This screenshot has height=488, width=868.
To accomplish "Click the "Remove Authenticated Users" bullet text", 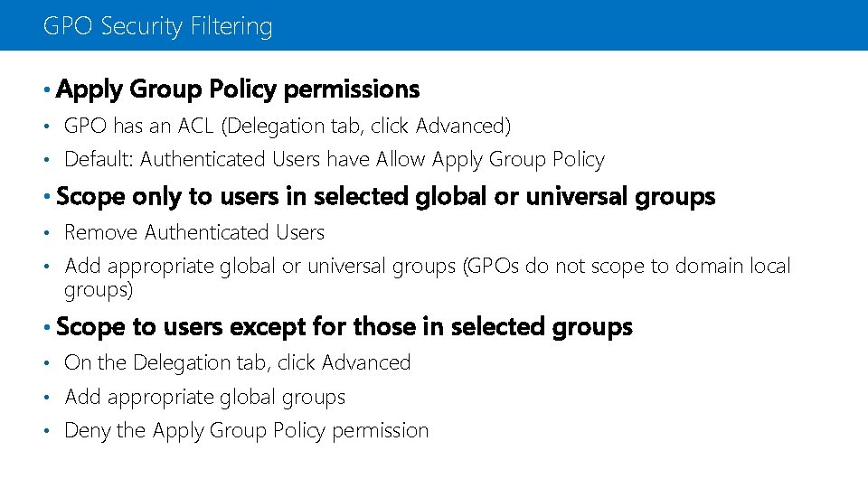I will click(193, 232).
